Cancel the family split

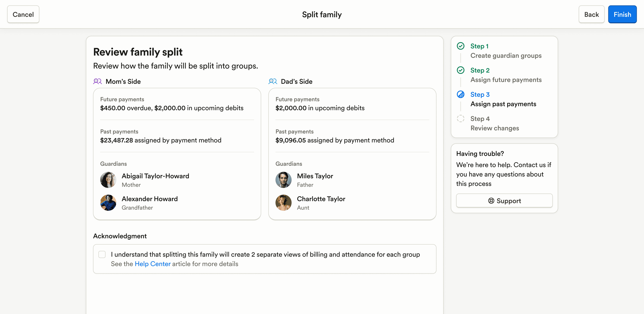click(x=23, y=14)
